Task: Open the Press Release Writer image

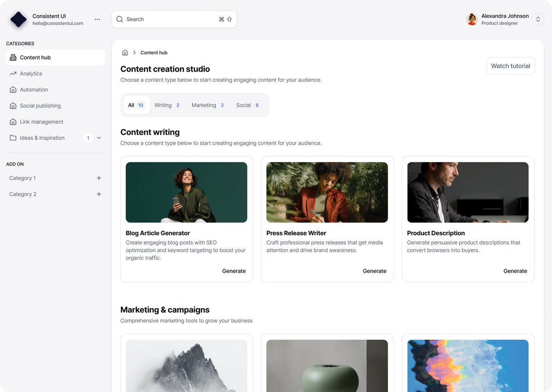Action: (x=327, y=193)
